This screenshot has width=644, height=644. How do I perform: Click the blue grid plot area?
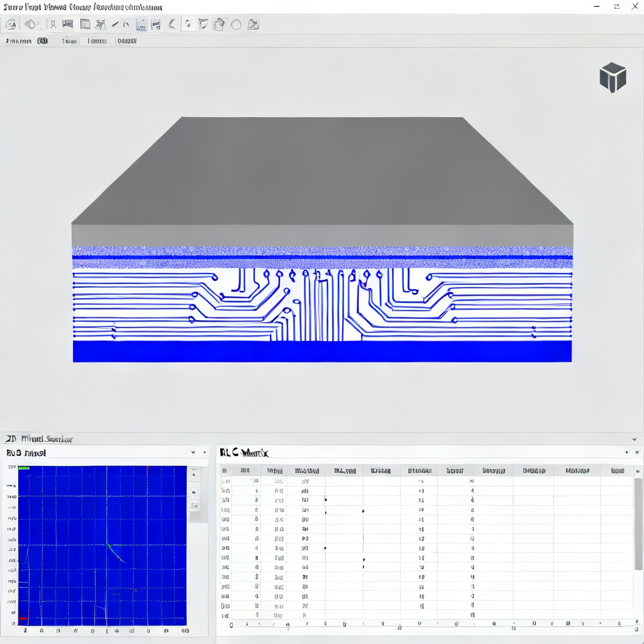(x=103, y=545)
